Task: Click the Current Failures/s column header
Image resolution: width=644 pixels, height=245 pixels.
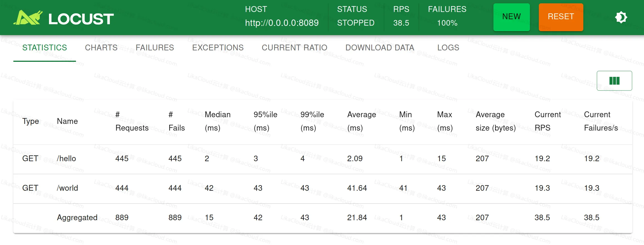Action: point(601,121)
